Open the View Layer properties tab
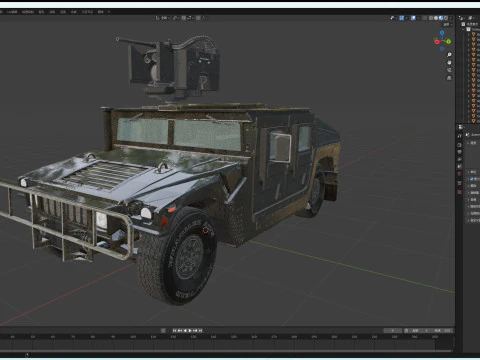This screenshot has width=480, height=360. point(460,159)
